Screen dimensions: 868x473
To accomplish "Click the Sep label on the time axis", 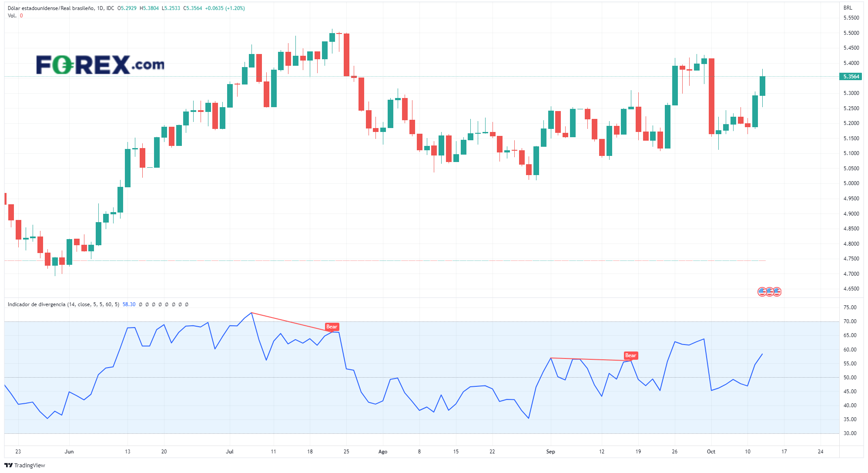I will coord(551,452).
